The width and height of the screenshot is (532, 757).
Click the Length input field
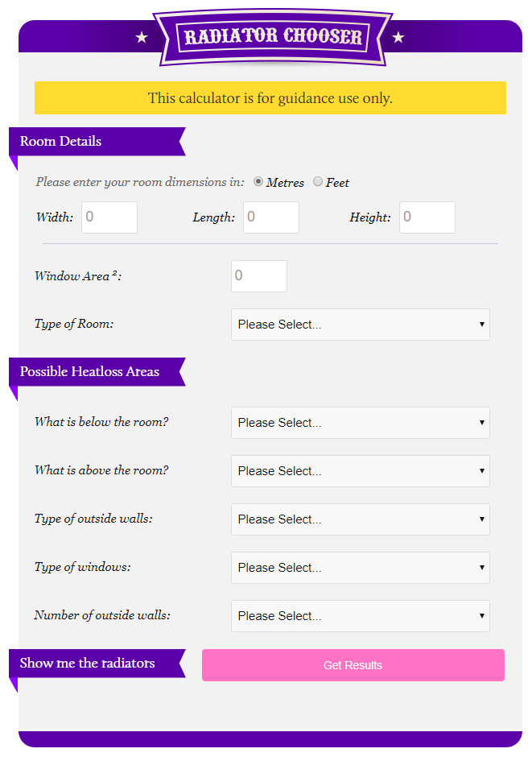tap(270, 217)
